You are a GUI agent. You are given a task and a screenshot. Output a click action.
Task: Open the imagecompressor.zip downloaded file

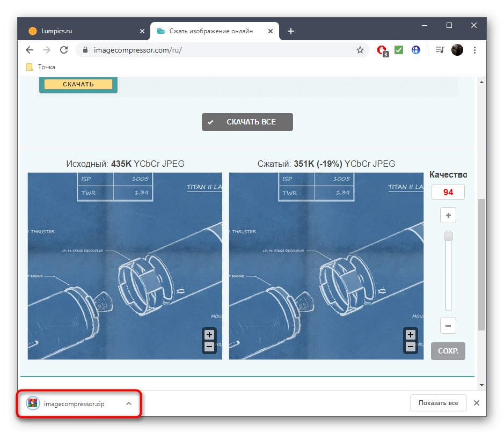coord(70,402)
